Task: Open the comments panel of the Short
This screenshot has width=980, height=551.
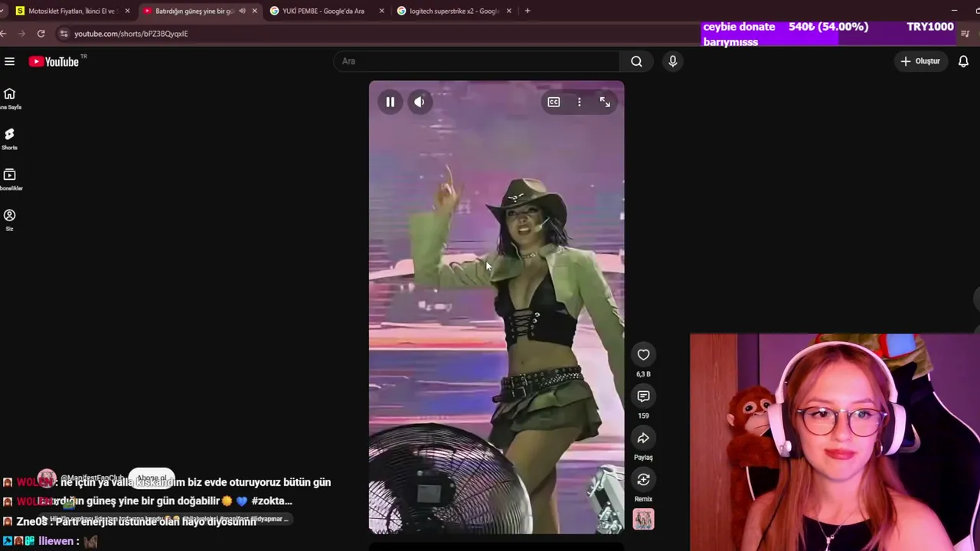Action: (x=643, y=396)
